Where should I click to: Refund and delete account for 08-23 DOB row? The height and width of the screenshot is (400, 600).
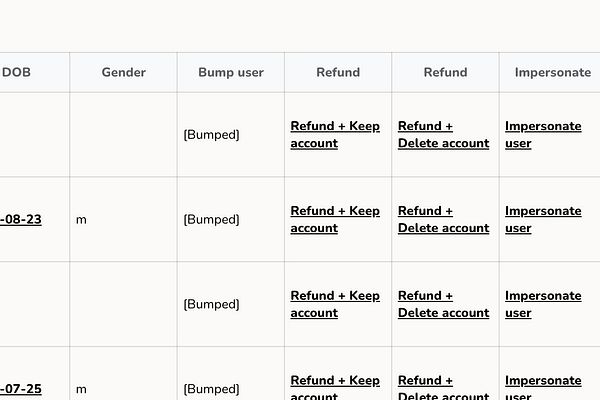point(443,220)
